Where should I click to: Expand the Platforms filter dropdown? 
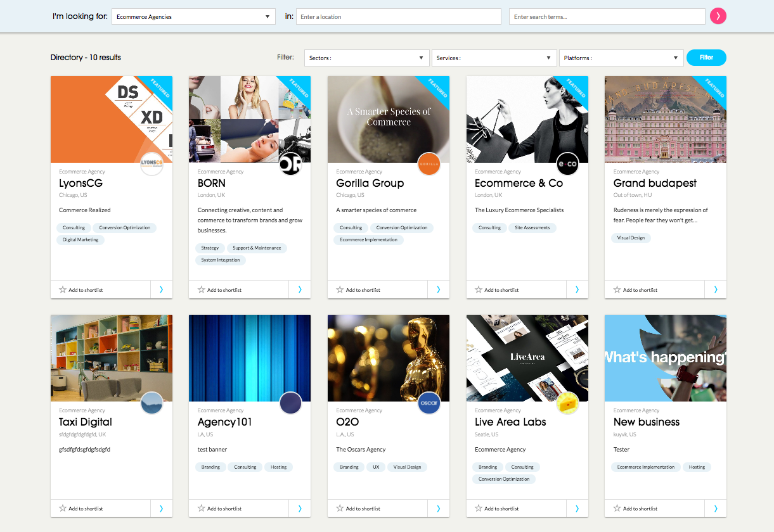[x=621, y=58]
